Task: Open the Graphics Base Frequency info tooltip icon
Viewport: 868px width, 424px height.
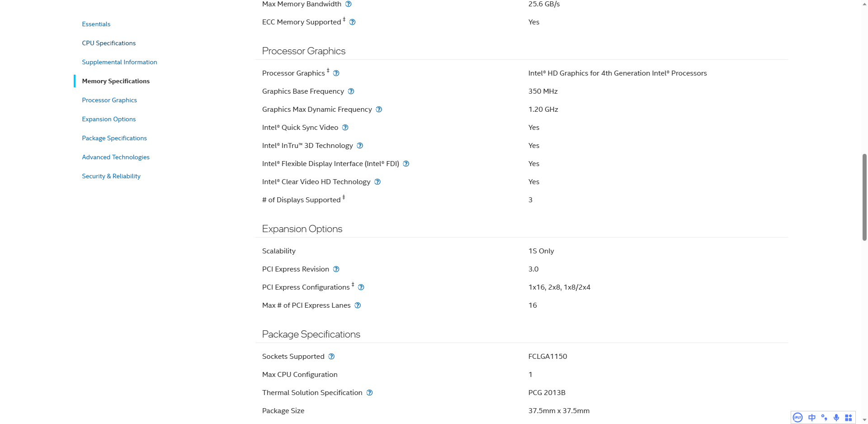Action: coord(351,91)
